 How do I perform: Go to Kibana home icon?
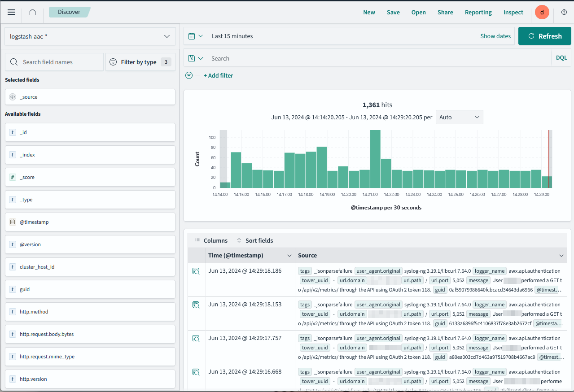32,12
